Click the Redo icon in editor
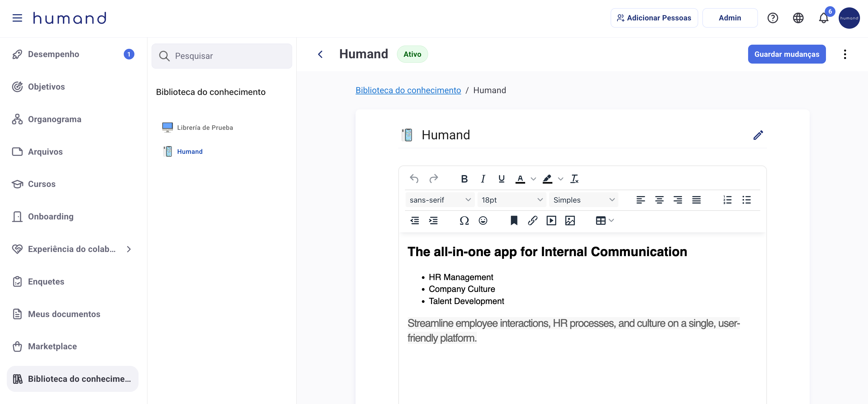The height and width of the screenshot is (404, 868). 434,179
